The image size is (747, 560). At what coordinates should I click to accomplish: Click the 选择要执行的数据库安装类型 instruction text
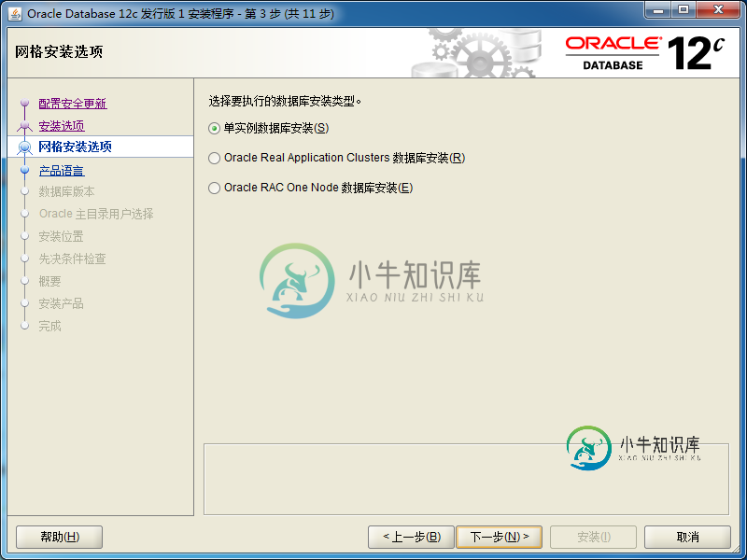pyautogui.click(x=285, y=101)
